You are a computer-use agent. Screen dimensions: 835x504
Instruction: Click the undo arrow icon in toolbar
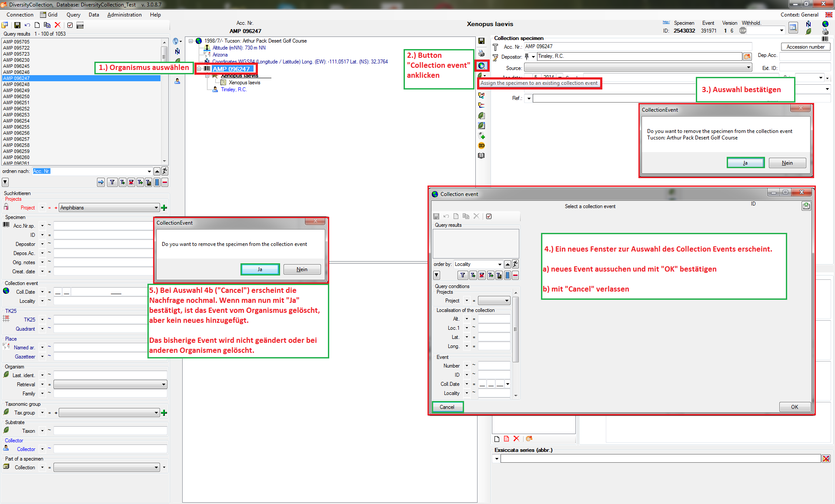27,25
